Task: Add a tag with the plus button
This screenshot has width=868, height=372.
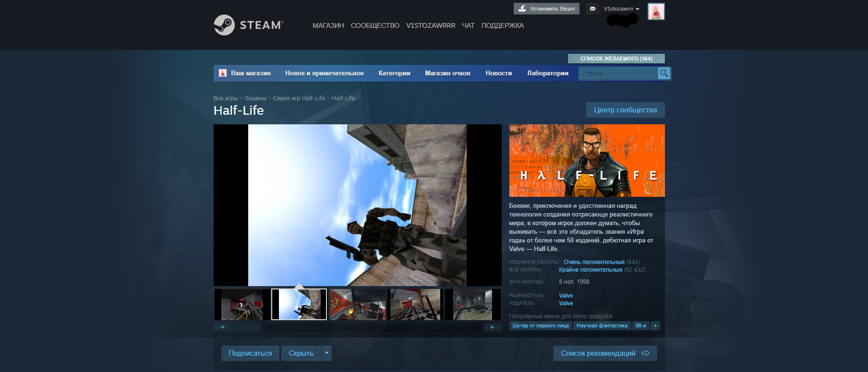Action: coord(655,325)
